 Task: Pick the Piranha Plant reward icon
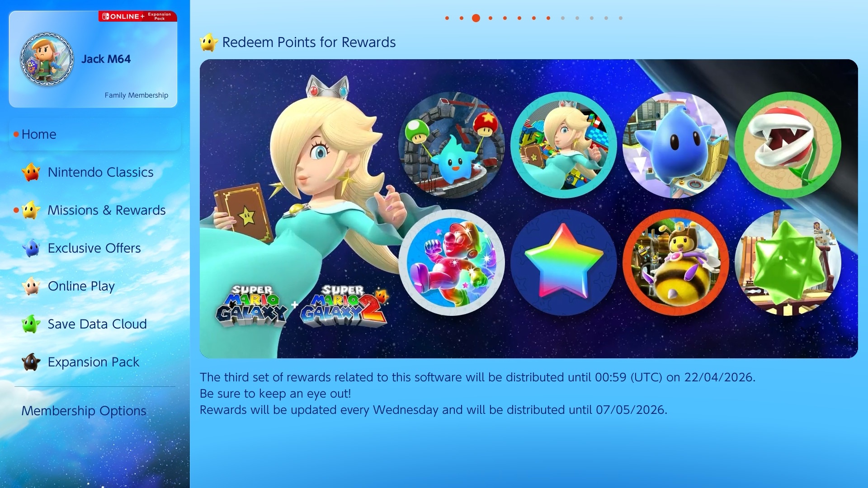click(788, 145)
